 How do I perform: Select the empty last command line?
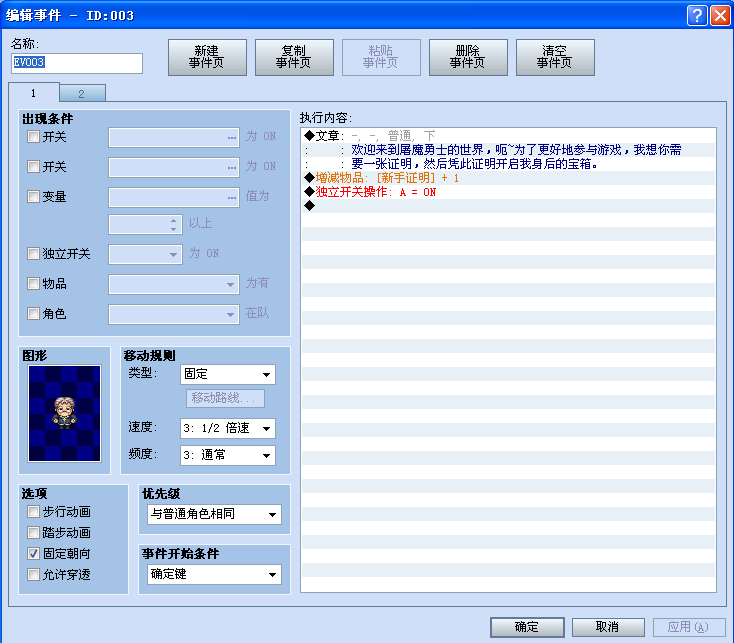508,206
